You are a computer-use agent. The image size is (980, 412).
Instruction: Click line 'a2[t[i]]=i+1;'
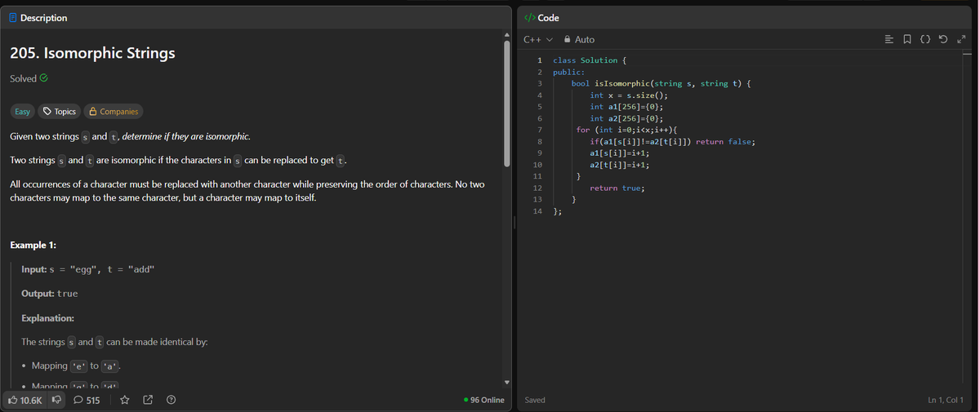(619, 164)
